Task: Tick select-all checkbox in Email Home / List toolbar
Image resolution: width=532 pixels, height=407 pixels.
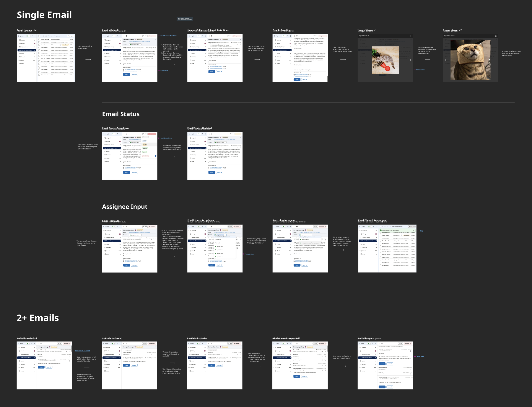Action: tap(39, 36)
